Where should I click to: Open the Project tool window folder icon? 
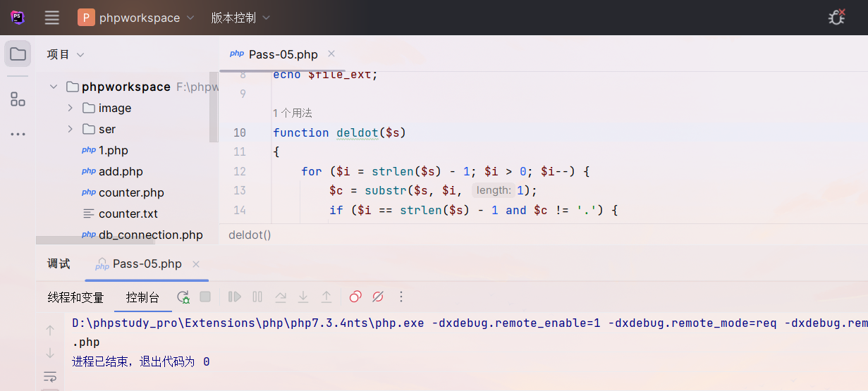click(x=18, y=54)
